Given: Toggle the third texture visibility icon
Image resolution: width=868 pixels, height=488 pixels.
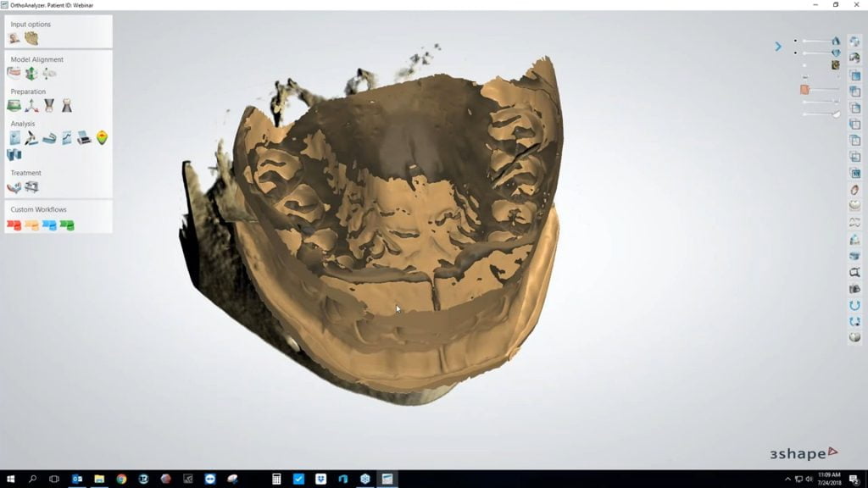Looking at the screenshot, I should (x=836, y=64).
